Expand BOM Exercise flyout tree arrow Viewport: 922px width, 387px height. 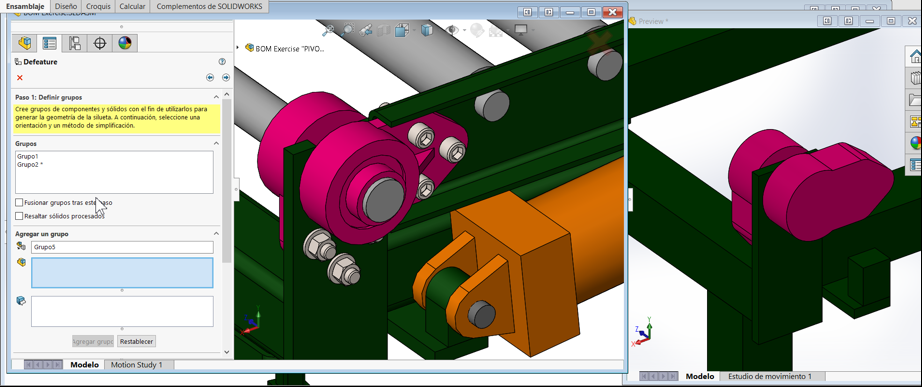238,48
